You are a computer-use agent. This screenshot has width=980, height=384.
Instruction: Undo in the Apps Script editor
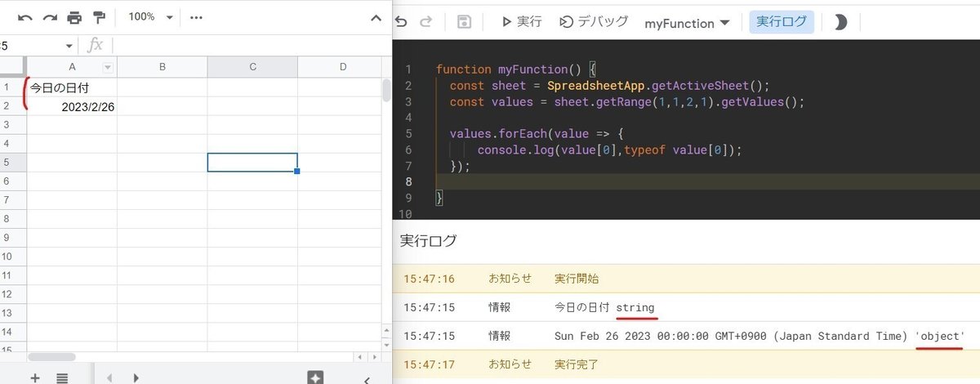pos(401,22)
